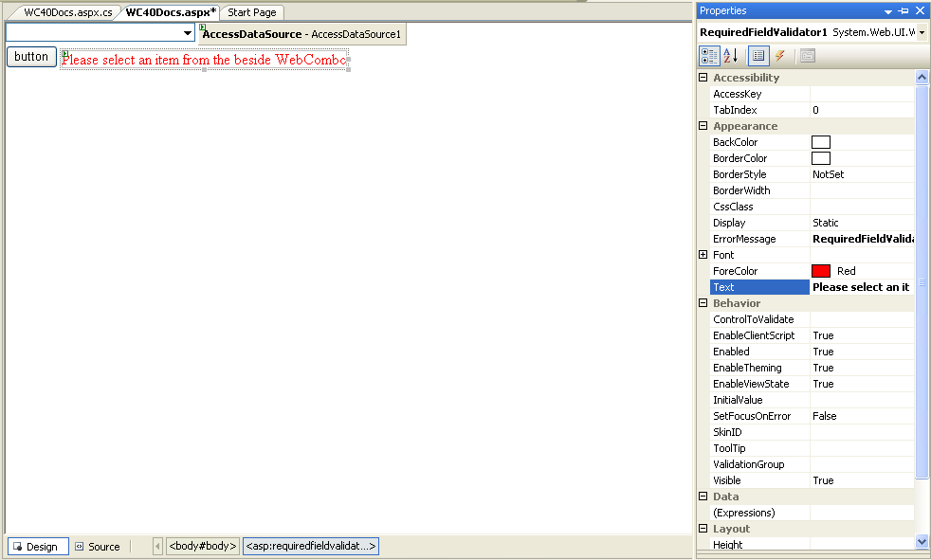Click the 'button' control on design surface
931x560 pixels.
[x=31, y=57]
